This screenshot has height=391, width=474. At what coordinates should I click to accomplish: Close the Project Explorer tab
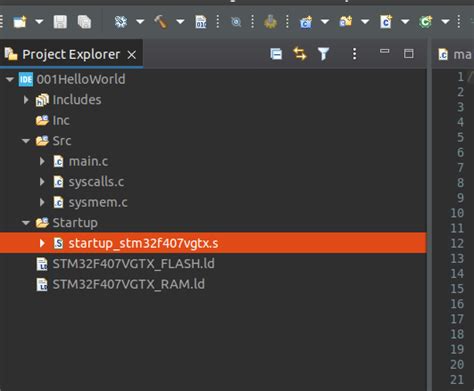pos(132,55)
